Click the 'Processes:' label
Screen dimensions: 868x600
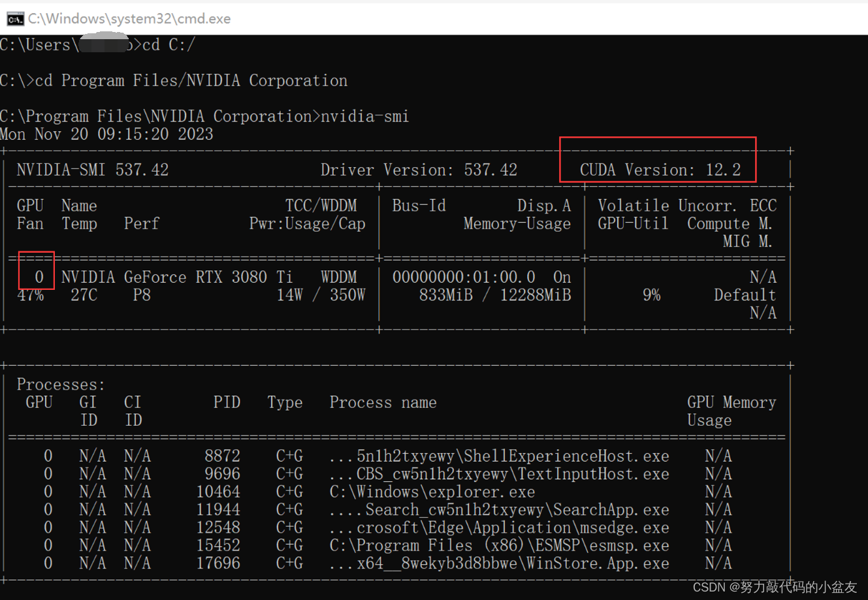61,385
